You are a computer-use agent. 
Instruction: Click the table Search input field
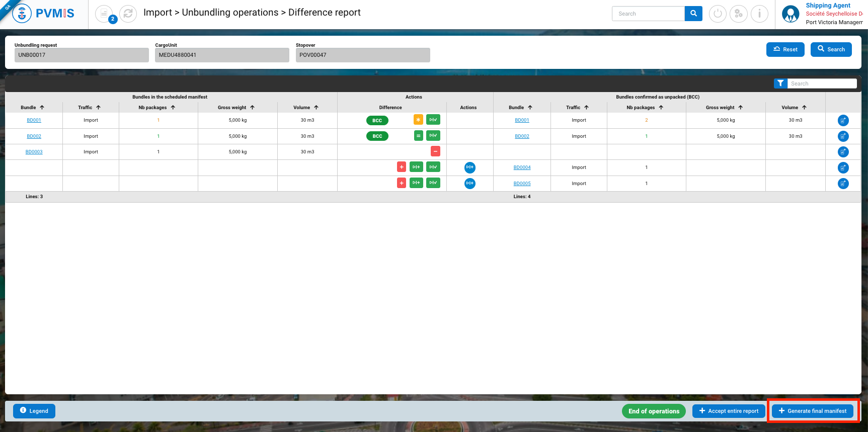click(x=822, y=83)
